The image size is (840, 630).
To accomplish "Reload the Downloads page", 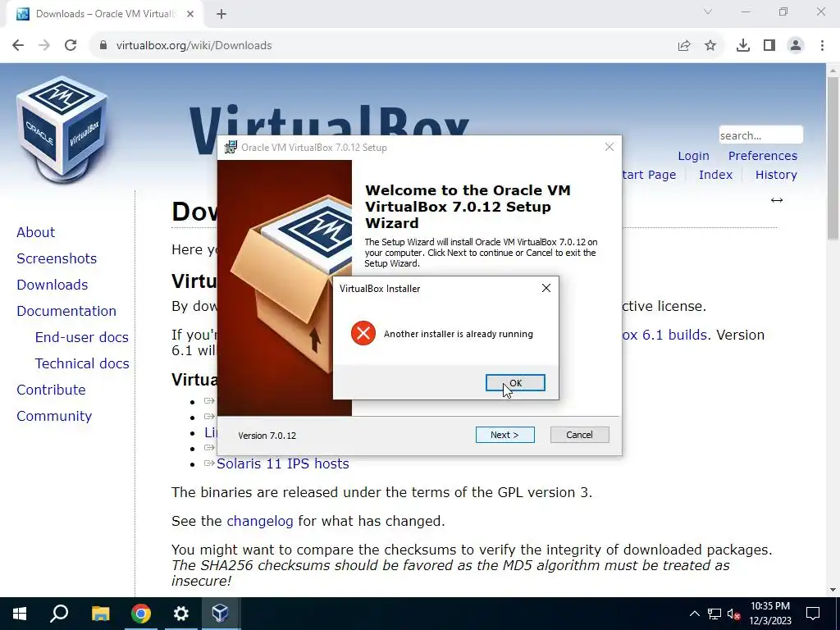I will [71, 45].
